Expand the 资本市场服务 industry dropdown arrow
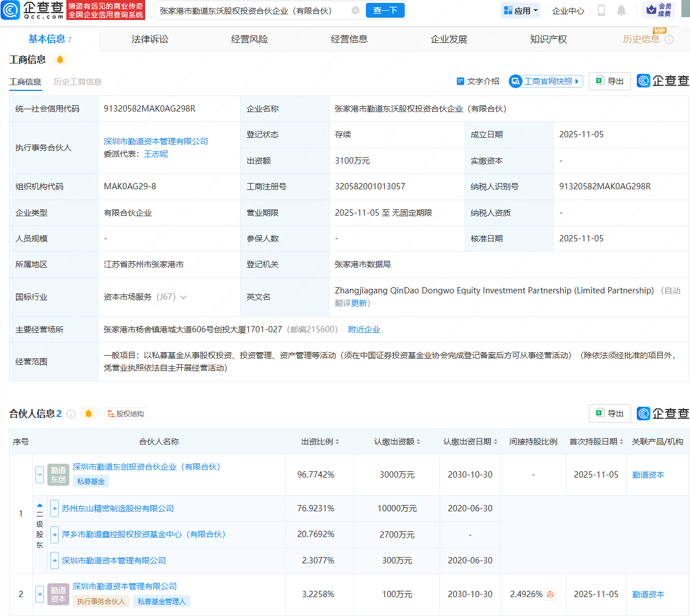This screenshot has height=616, width=690. [184, 297]
